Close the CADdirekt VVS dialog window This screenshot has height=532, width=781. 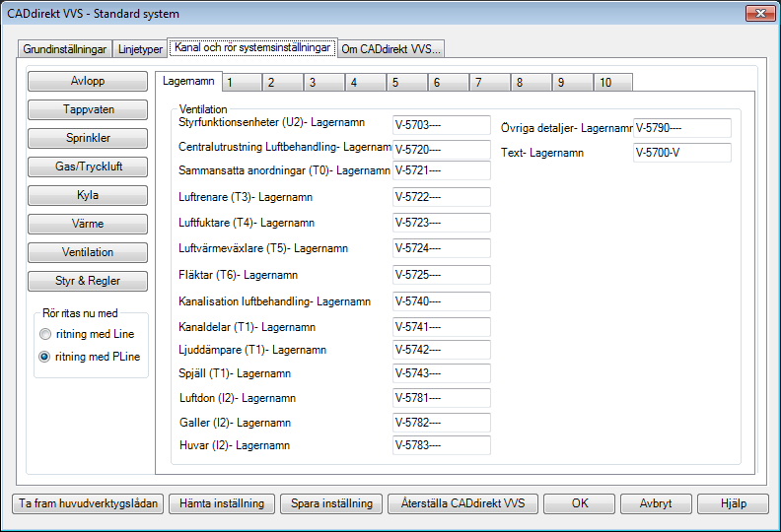pos(760,14)
